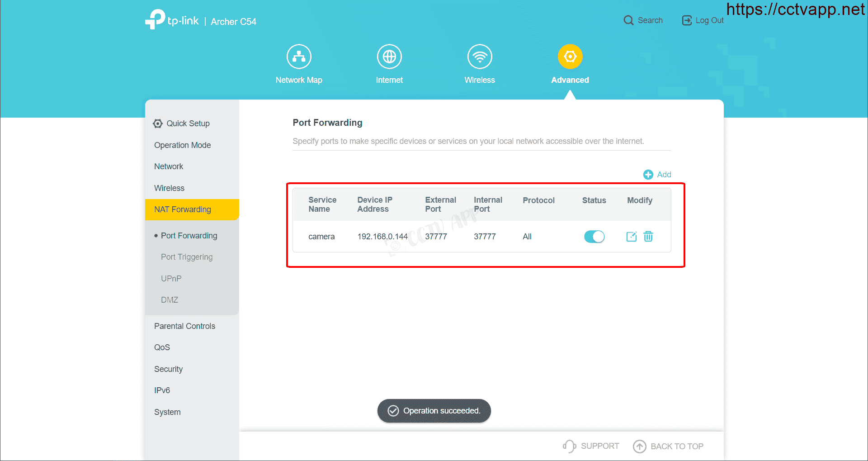Viewport: 868px width, 461px height.
Task: Open Port Triggering submenu item
Action: (x=187, y=257)
